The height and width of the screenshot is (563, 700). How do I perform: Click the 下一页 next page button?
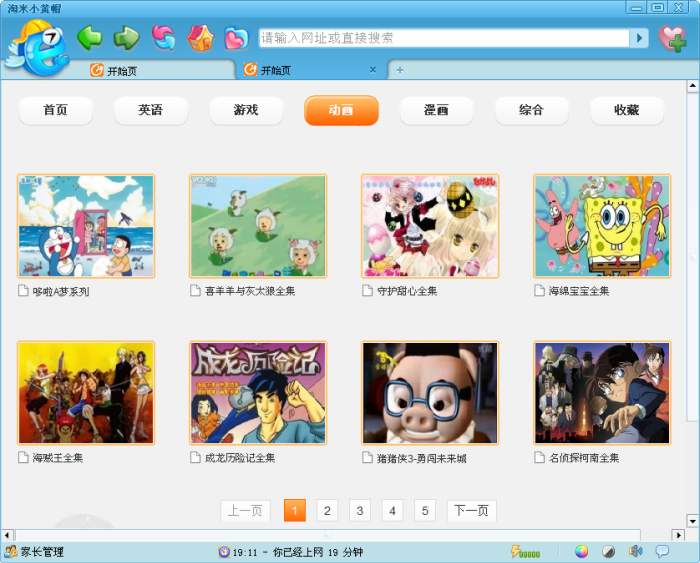[x=471, y=510]
